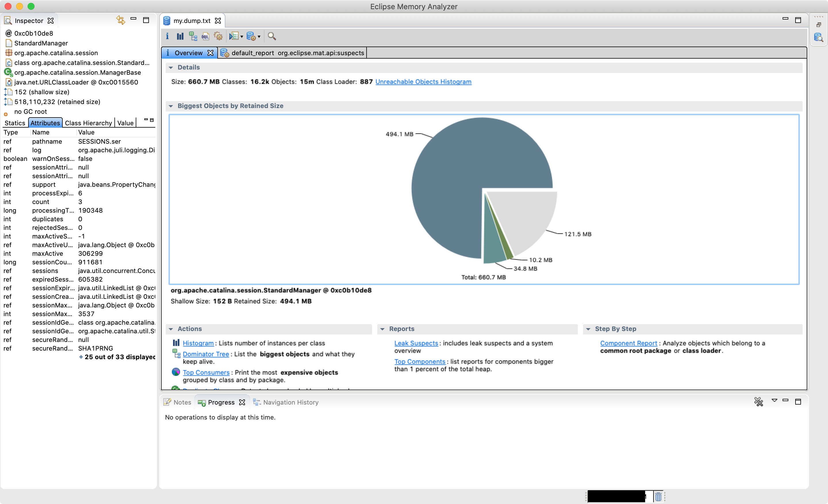
Task: Open the Top Consumers link
Action: (206, 372)
